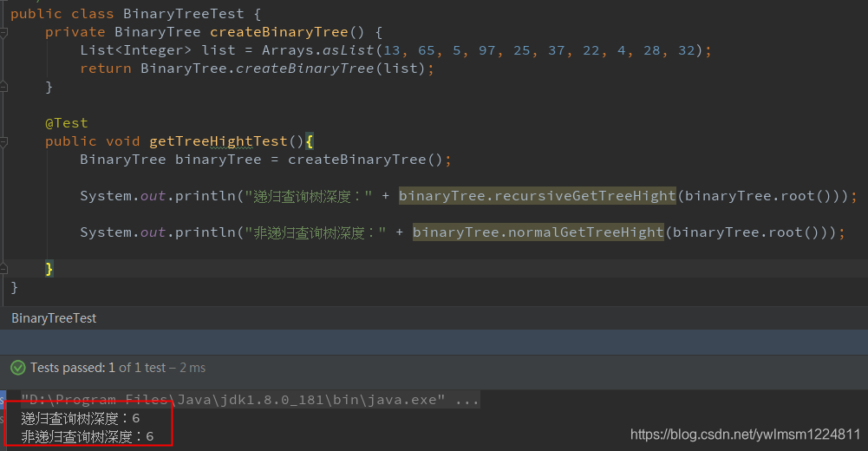868x451 pixels.
Task: Click the string literal "非递归查询树深度：" in code
Action: pyautogui.click(x=316, y=232)
